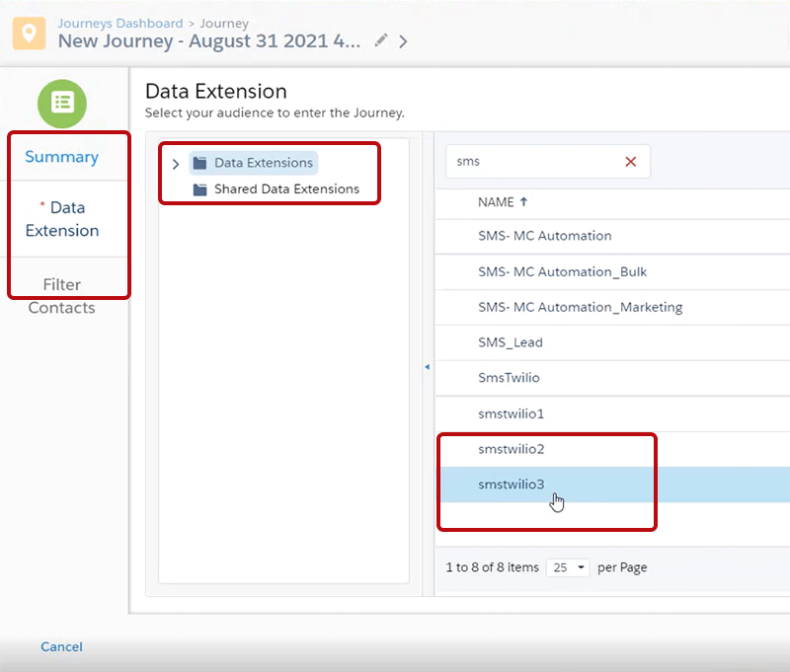Click in the sms search field

[x=533, y=162]
